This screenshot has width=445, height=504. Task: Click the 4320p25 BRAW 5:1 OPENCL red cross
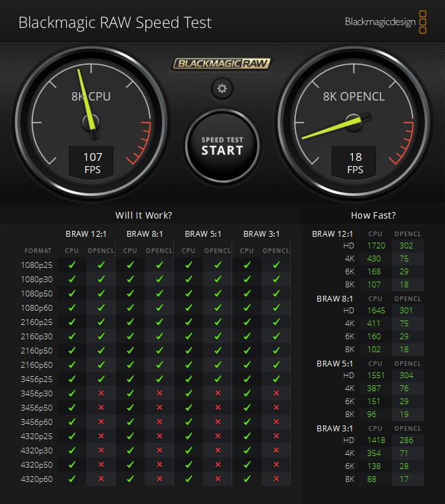[218, 436]
